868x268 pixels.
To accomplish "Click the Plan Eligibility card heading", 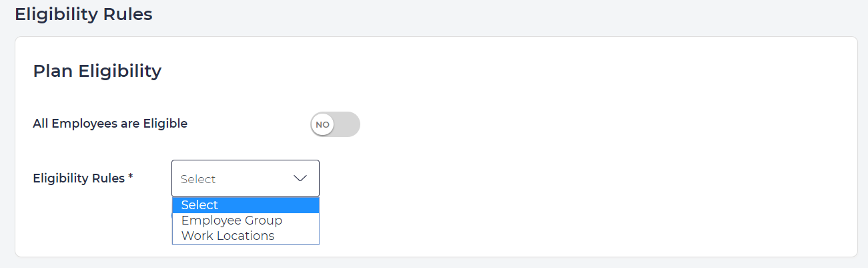I will (x=97, y=71).
